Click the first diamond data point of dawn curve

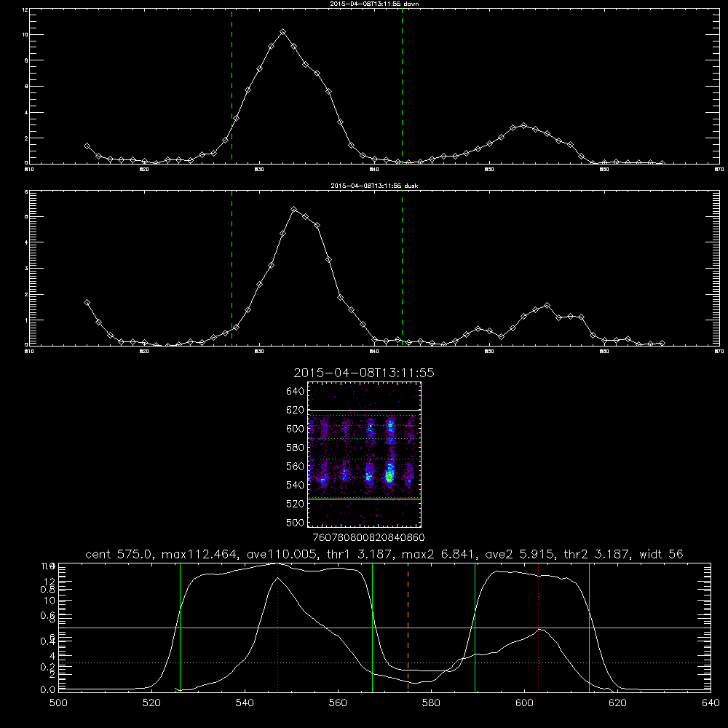tap(87, 146)
